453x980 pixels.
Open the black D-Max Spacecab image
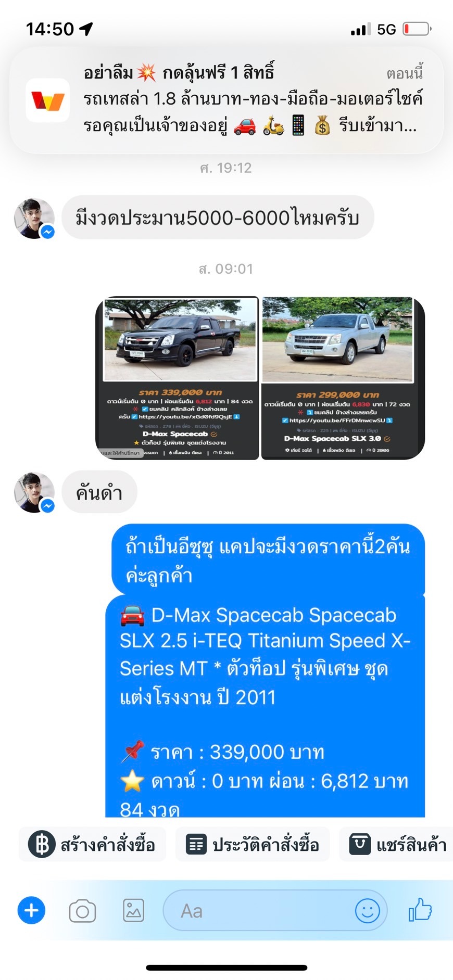coord(177,378)
